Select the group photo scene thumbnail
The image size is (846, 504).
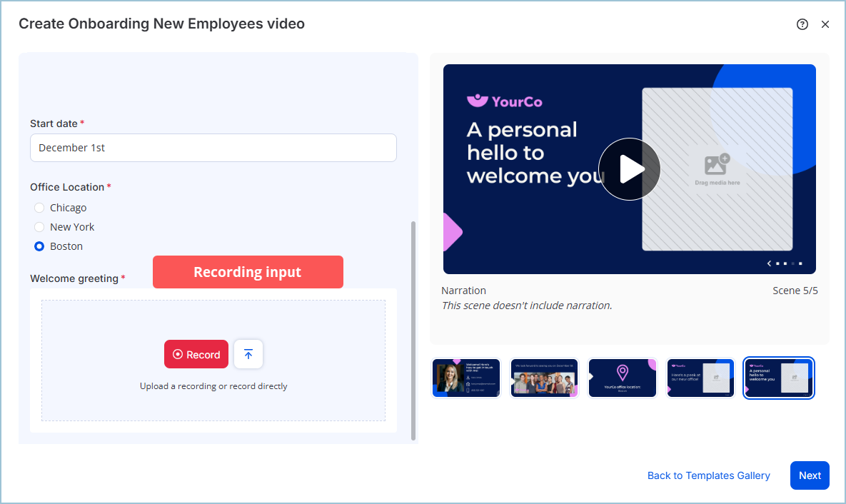coord(544,378)
